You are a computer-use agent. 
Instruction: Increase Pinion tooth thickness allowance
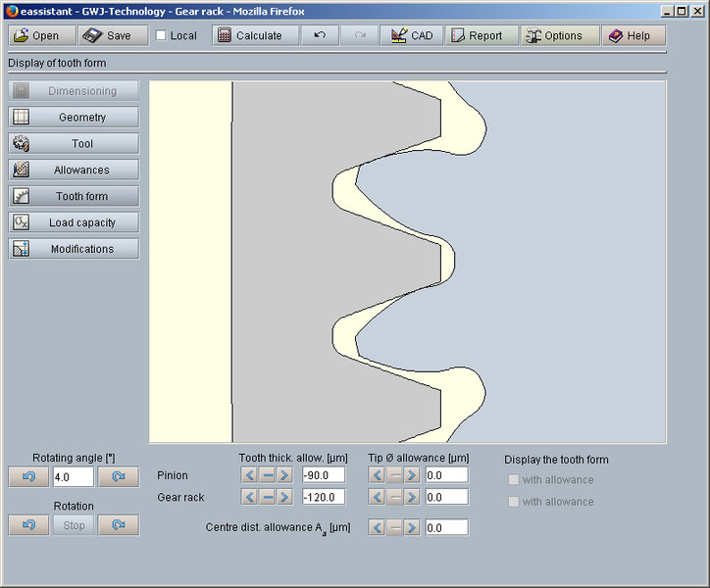point(284,475)
